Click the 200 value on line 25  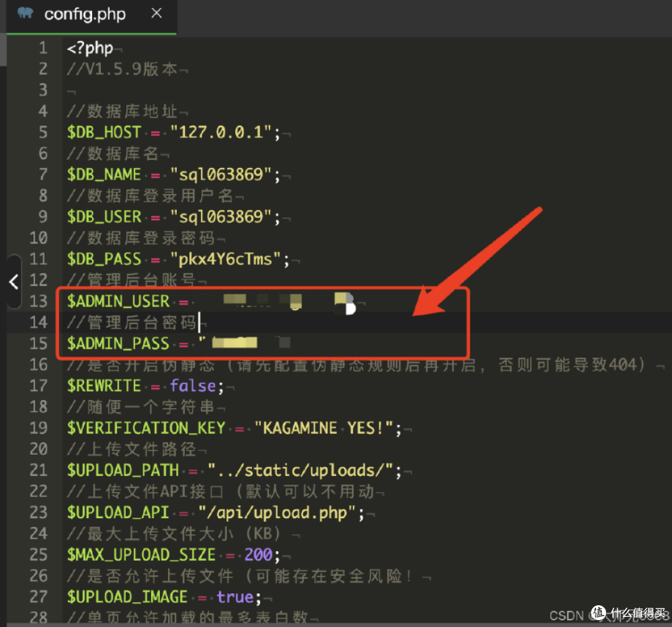coord(258,555)
